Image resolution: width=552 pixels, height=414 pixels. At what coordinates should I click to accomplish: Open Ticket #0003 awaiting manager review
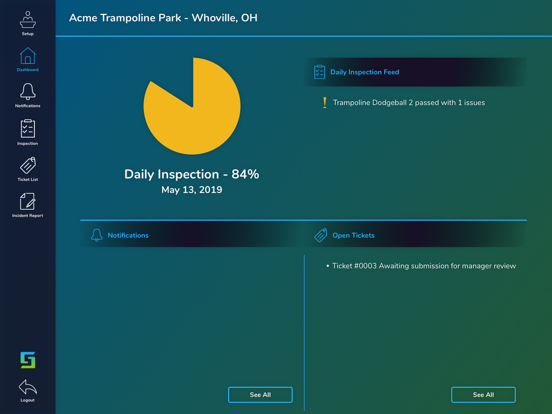click(x=424, y=266)
